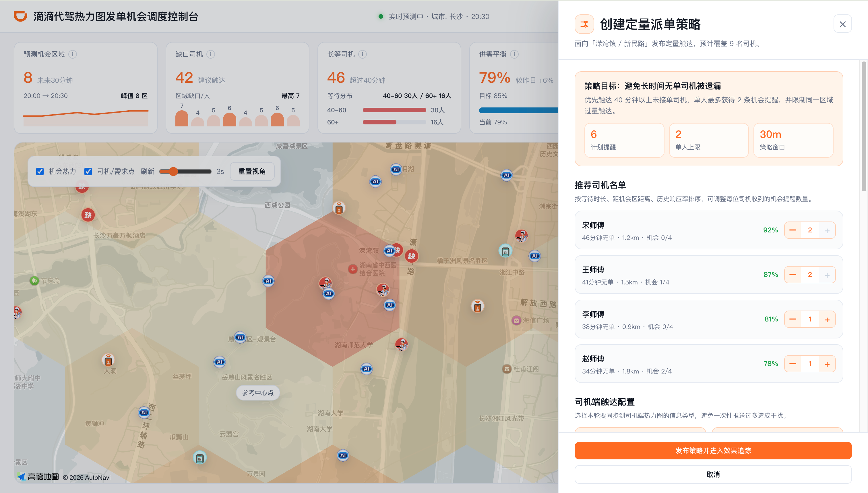This screenshot has width=868, height=493.
Task: Click the 40–60 waiting distribution bar
Action: [x=394, y=110]
